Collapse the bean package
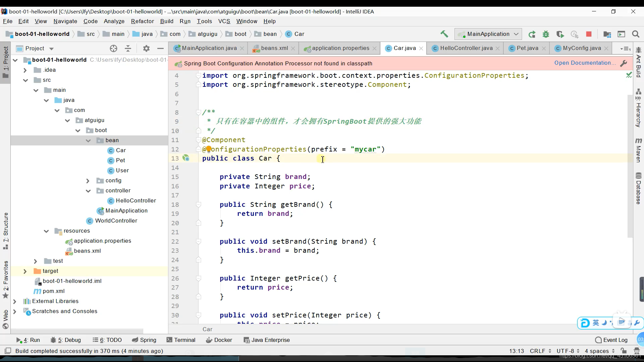This screenshot has width=644, height=362. pos(88,140)
